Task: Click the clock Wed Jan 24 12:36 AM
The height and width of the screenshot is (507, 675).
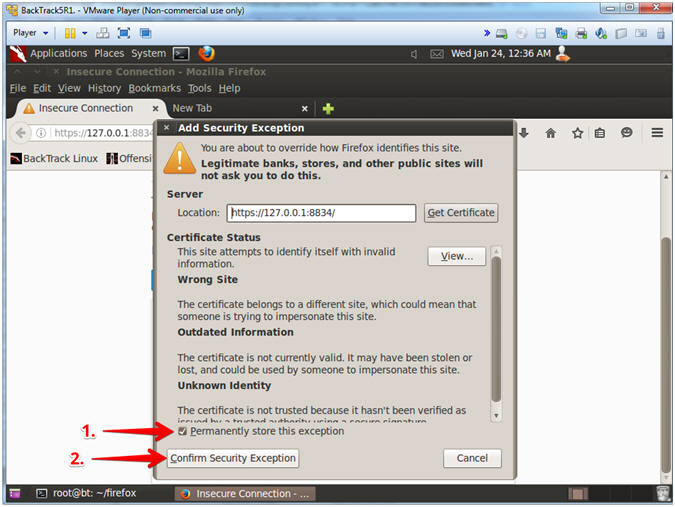Action: click(501, 54)
